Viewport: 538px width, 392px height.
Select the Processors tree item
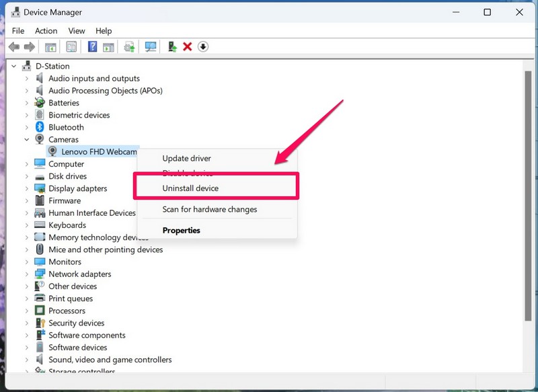pos(67,311)
